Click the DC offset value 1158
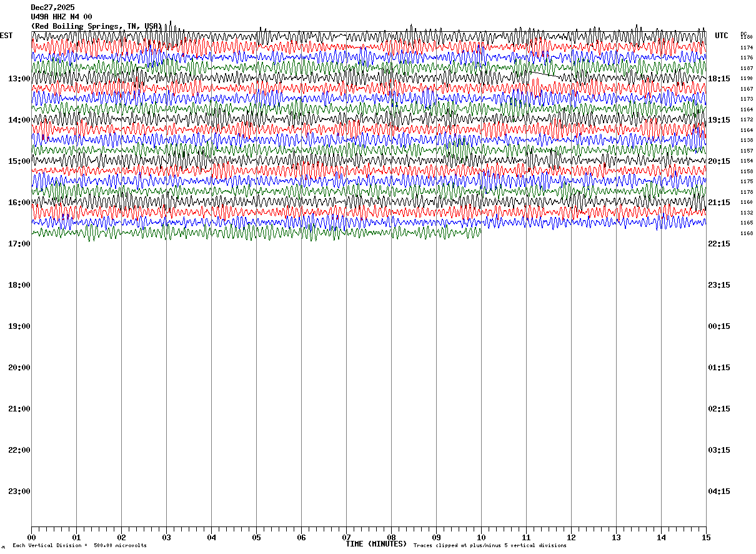Viewport: 756px width, 554px height. coord(747,171)
